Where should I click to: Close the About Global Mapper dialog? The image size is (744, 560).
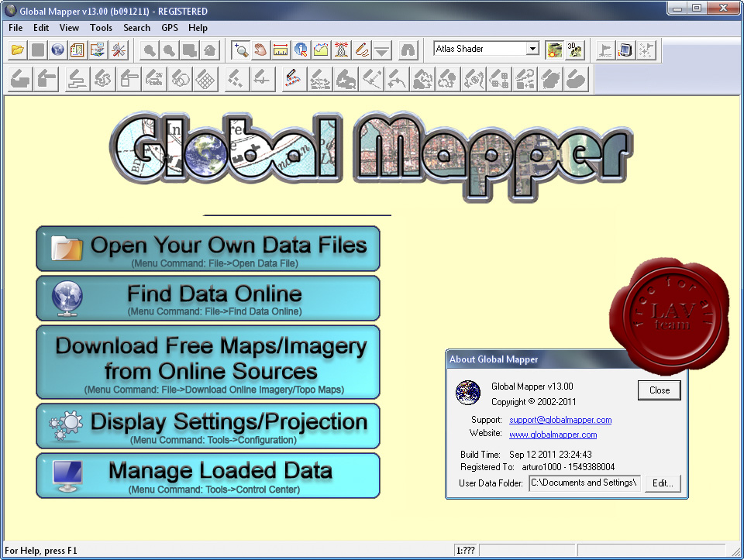coord(659,390)
